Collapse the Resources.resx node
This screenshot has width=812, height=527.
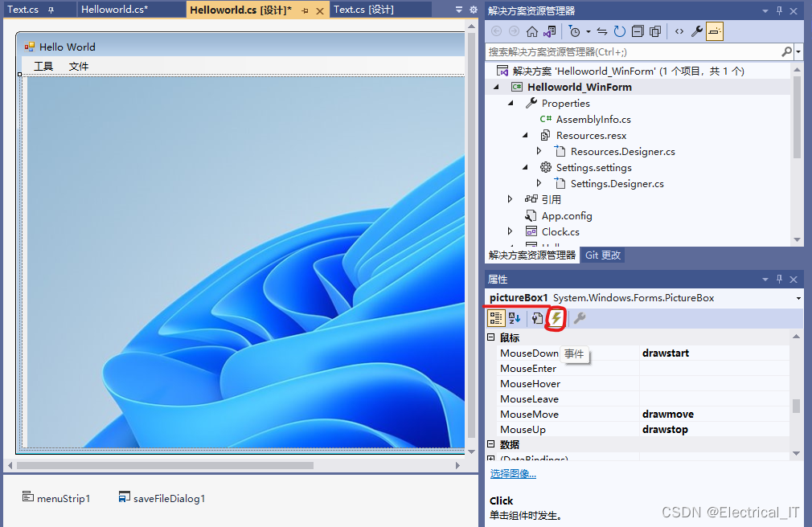click(x=526, y=135)
